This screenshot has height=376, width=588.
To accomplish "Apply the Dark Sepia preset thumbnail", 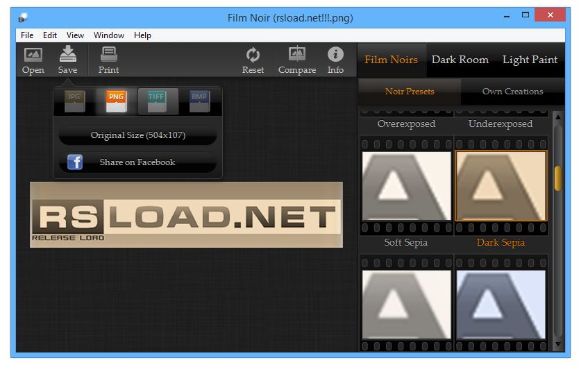I will 501,186.
